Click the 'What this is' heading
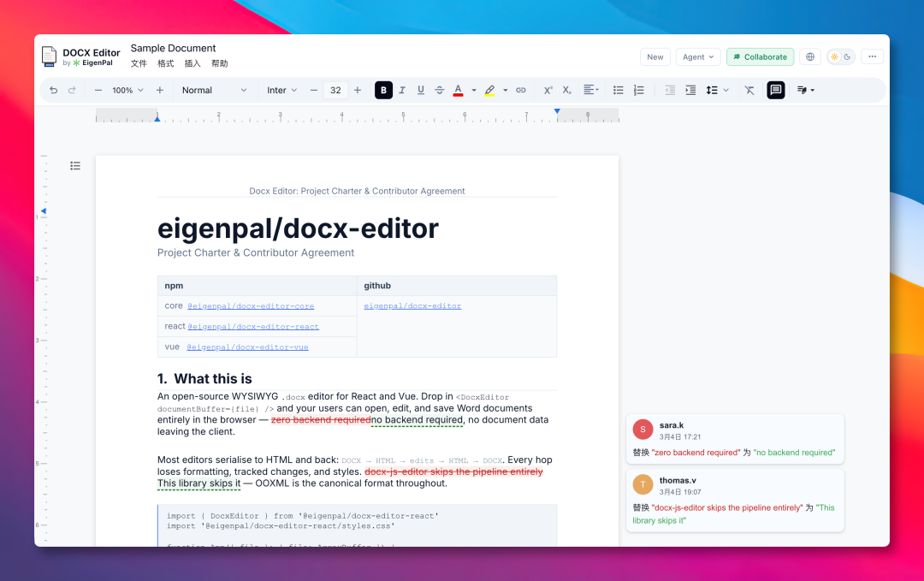 point(213,379)
